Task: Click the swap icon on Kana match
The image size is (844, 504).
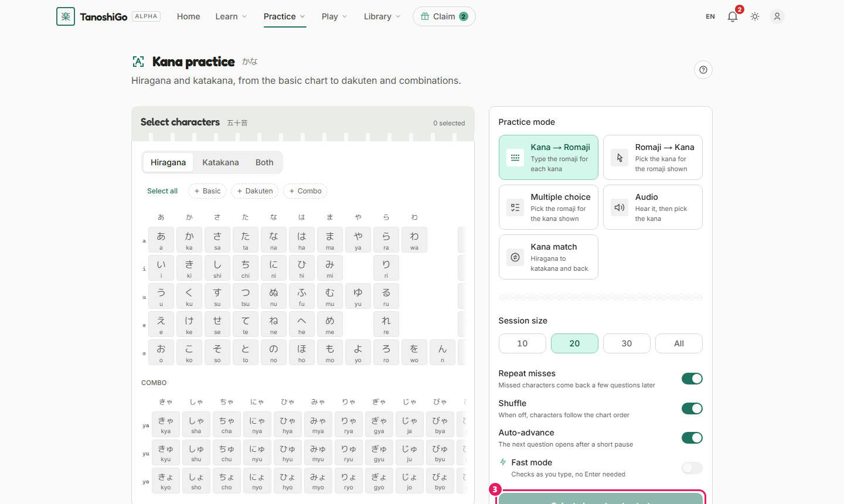Action: click(515, 257)
